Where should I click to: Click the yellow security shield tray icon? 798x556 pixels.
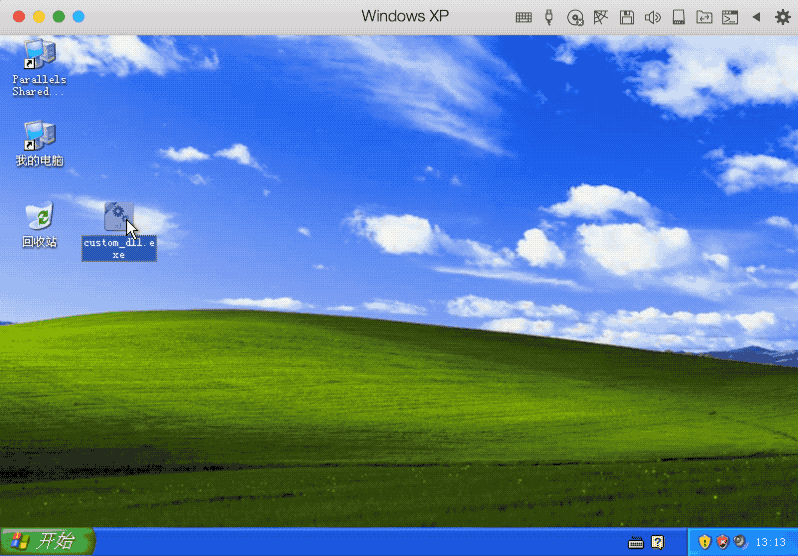(x=705, y=542)
